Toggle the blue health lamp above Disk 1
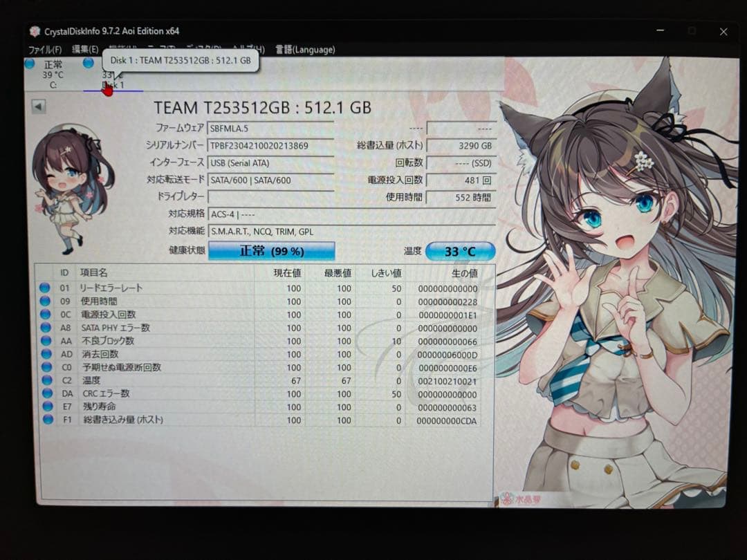747x560 pixels. click(x=88, y=63)
